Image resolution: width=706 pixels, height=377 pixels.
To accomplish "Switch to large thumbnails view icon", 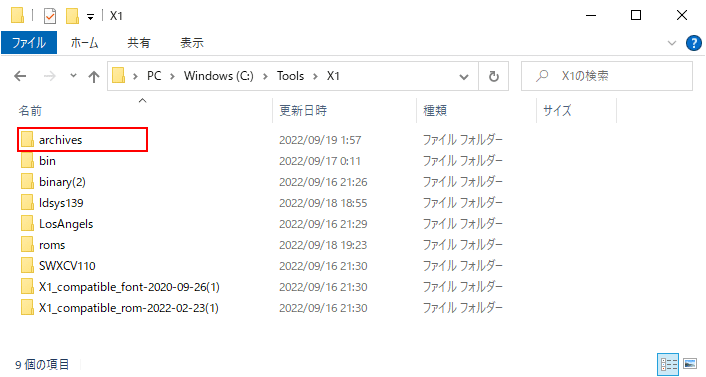I will [x=690, y=364].
